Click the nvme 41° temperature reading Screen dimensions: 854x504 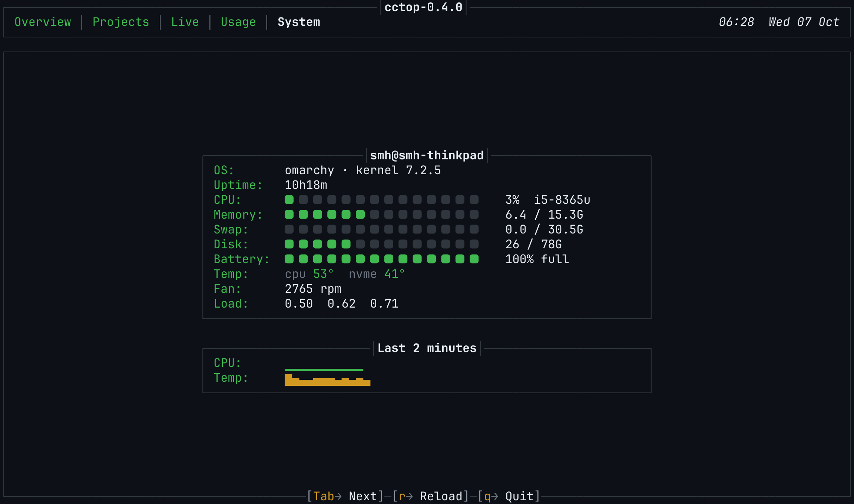pyautogui.click(x=377, y=274)
